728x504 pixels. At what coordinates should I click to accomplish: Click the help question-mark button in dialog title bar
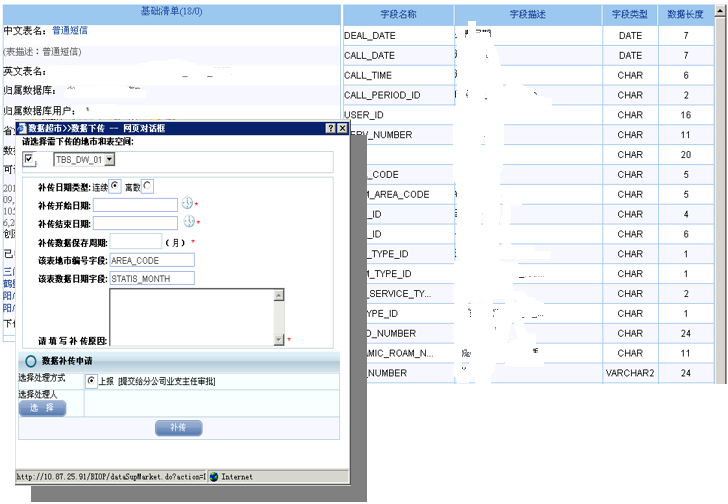pos(330,128)
